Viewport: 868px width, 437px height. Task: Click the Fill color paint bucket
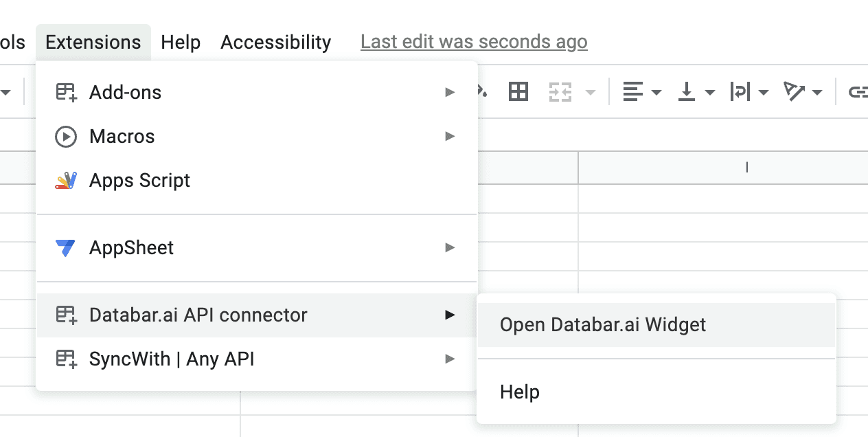482,91
